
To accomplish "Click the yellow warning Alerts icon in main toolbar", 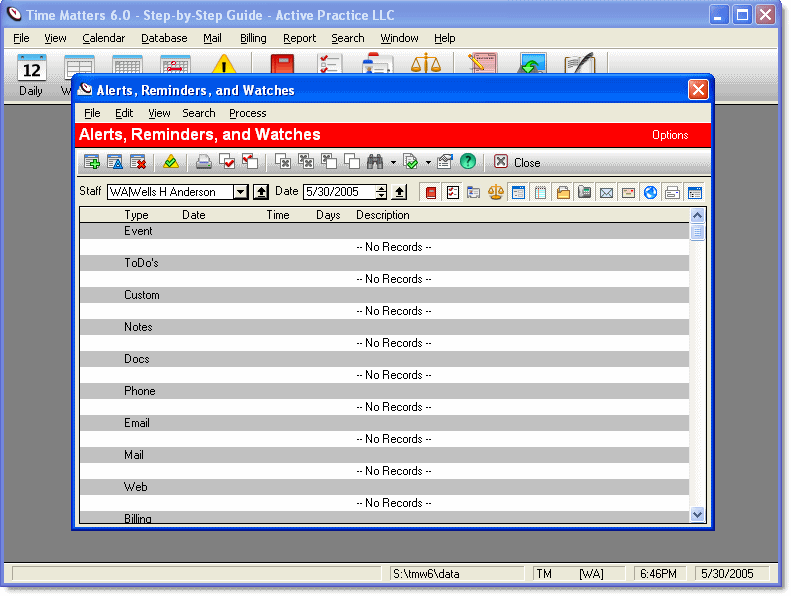I will point(224,64).
